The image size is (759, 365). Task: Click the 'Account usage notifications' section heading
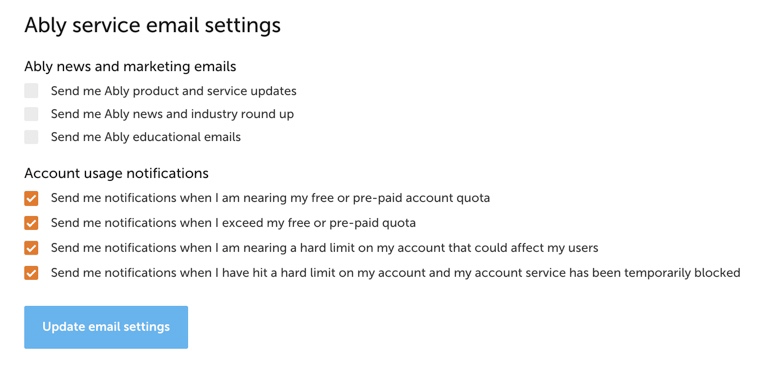[x=117, y=173]
